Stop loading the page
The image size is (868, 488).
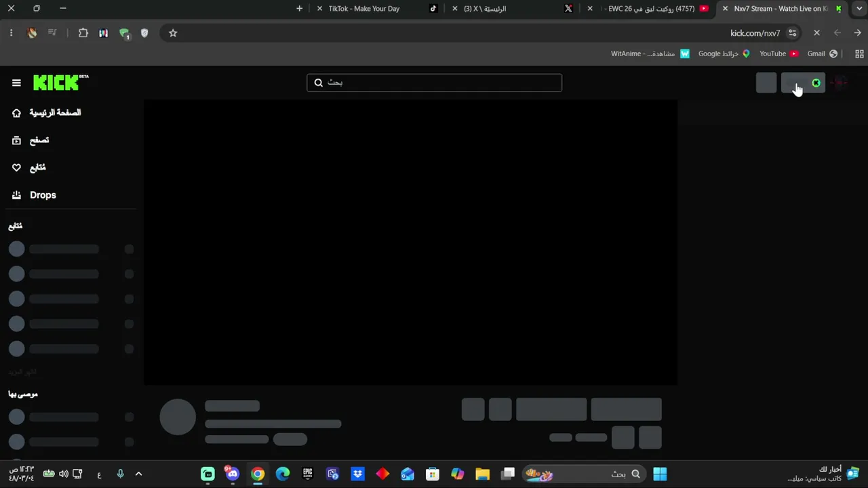click(816, 33)
